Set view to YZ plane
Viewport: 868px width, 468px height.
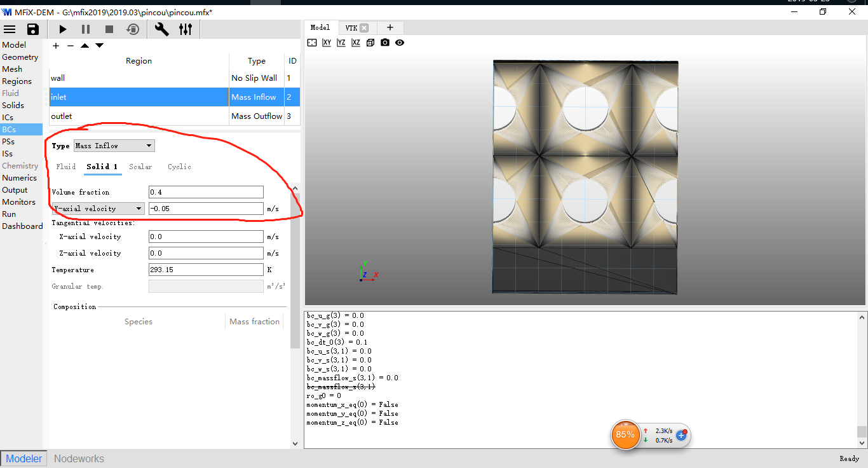pos(341,43)
